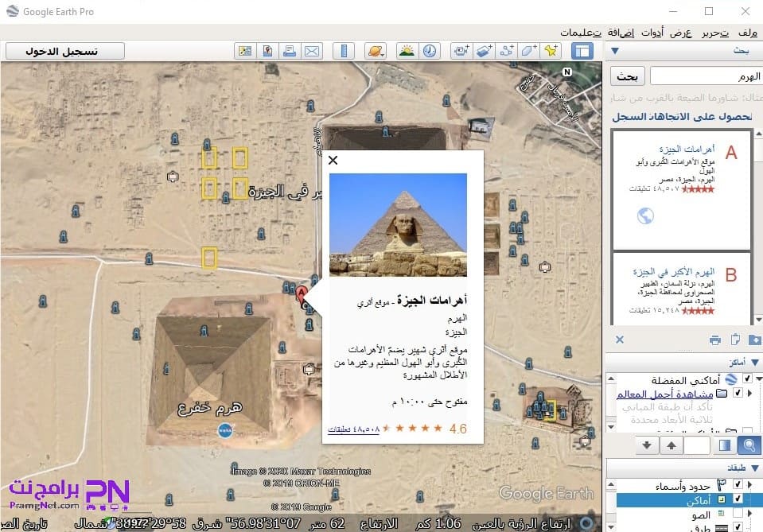The width and height of the screenshot is (763, 532).
Task: Show historical imagery clock tool
Action: (x=429, y=51)
